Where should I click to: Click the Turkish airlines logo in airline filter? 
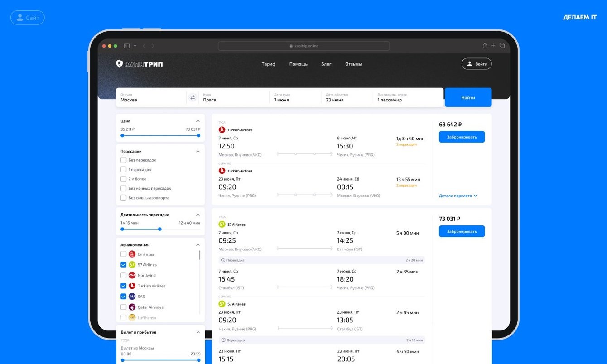[x=132, y=286]
